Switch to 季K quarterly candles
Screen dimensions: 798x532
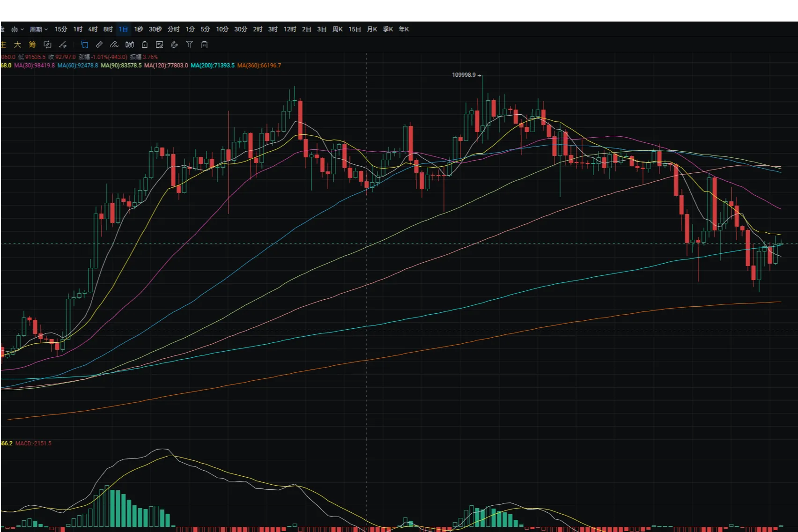click(x=388, y=30)
